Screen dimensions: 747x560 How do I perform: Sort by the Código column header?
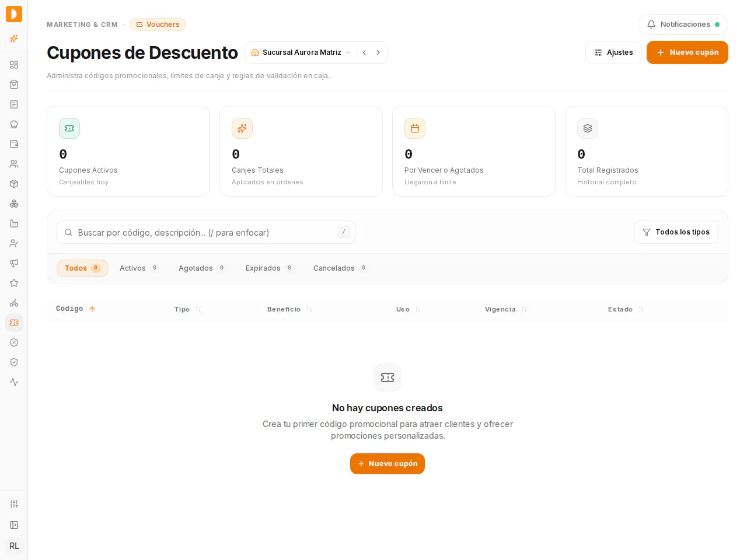[76, 309]
